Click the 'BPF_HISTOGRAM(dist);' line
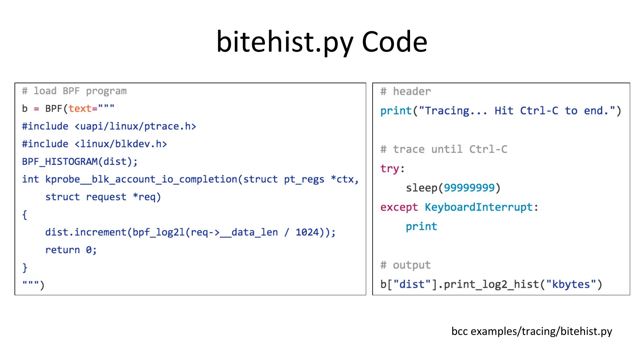644x363 pixels. click(x=80, y=162)
